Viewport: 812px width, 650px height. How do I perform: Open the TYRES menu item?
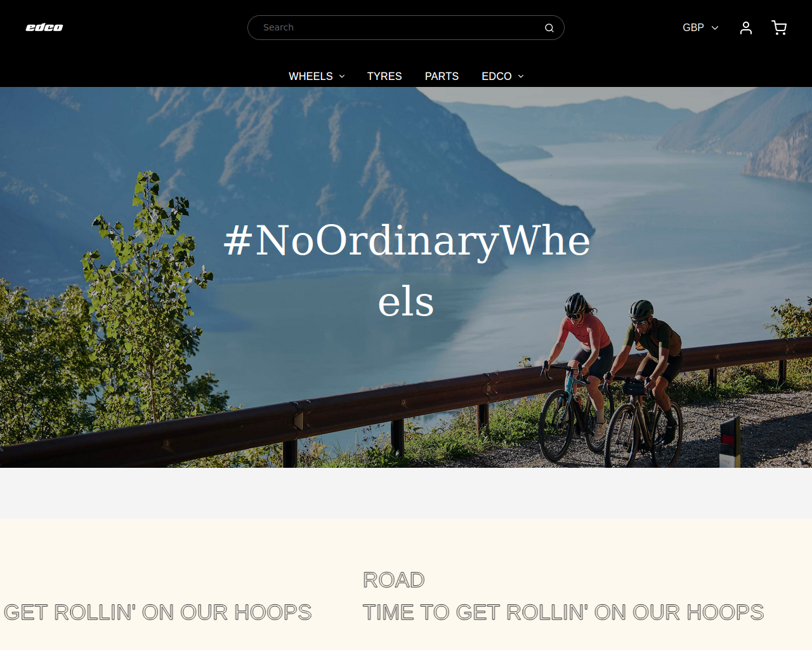tap(384, 76)
